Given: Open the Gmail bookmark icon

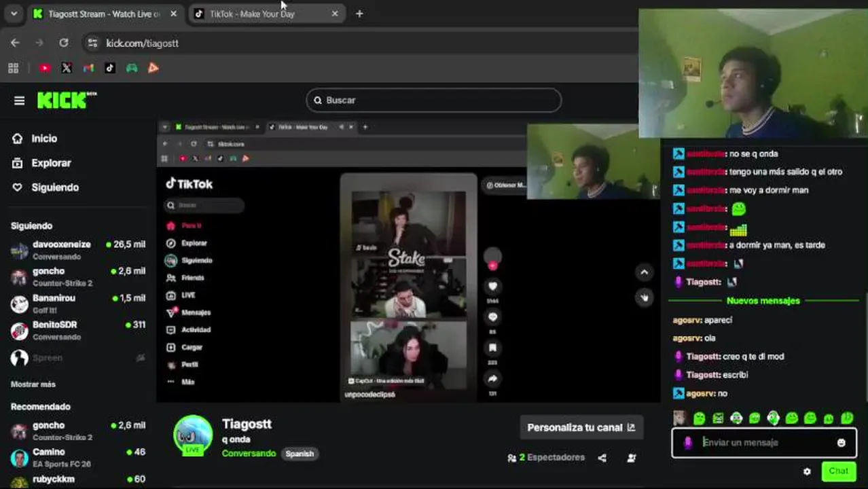Looking at the screenshot, I should (88, 68).
